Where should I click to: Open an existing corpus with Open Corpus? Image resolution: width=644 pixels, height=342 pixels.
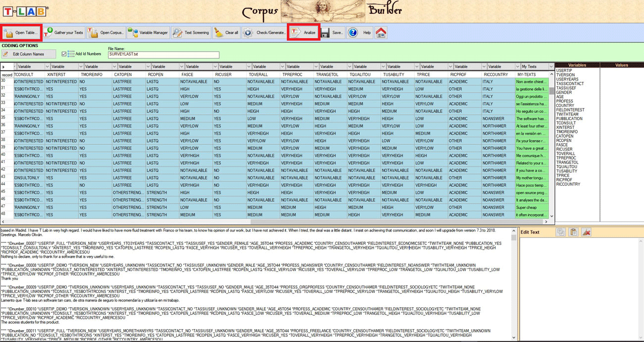click(106, 33)
